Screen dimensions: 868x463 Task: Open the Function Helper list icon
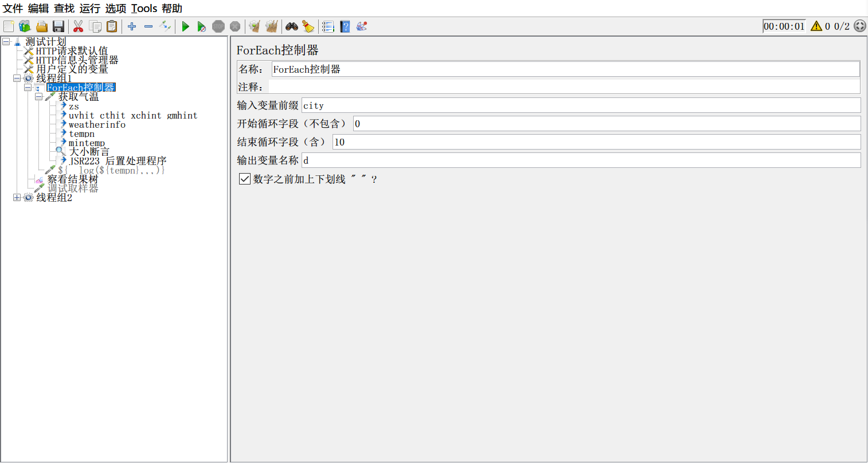tap(328, 26)
